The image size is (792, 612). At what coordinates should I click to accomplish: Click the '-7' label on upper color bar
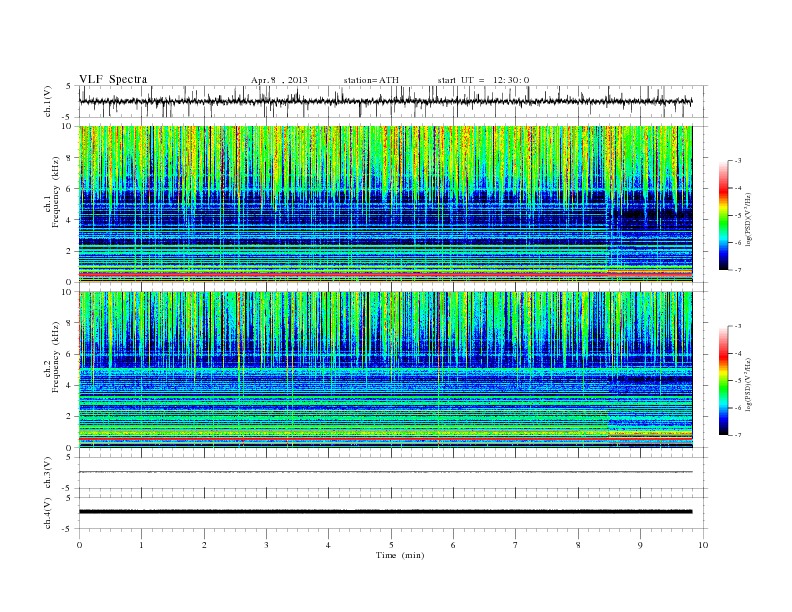click(738, 270)
